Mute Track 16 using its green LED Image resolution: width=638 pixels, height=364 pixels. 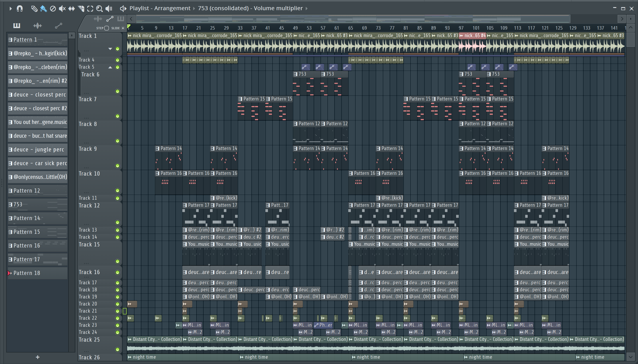pos(118,272)
